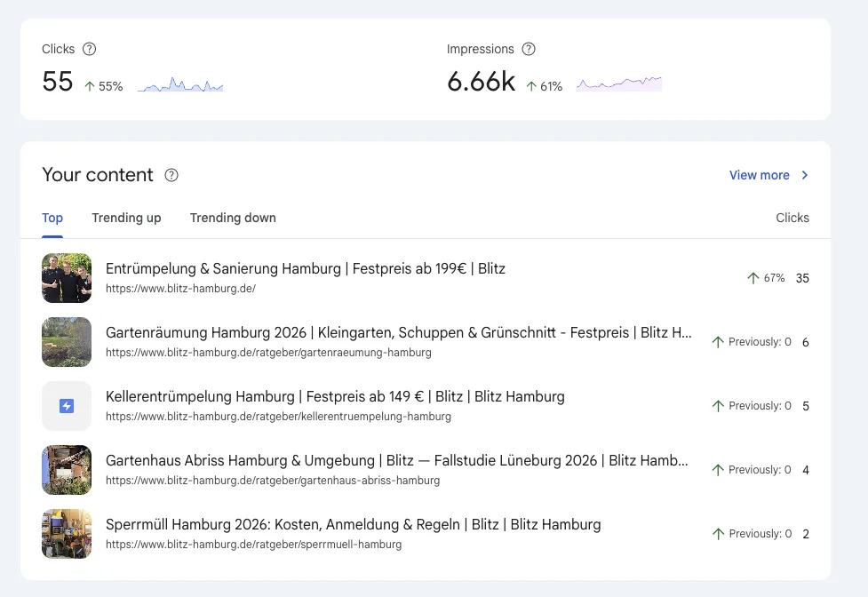
Task: Click the blitz-hamburg.de homepage URL
Action: 180,288
